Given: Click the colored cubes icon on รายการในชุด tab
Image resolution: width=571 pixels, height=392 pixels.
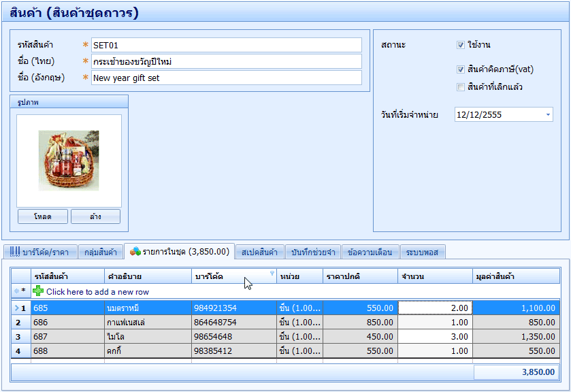Looking at the screenshot, I should pyautogui.click(x=135, y=252).
